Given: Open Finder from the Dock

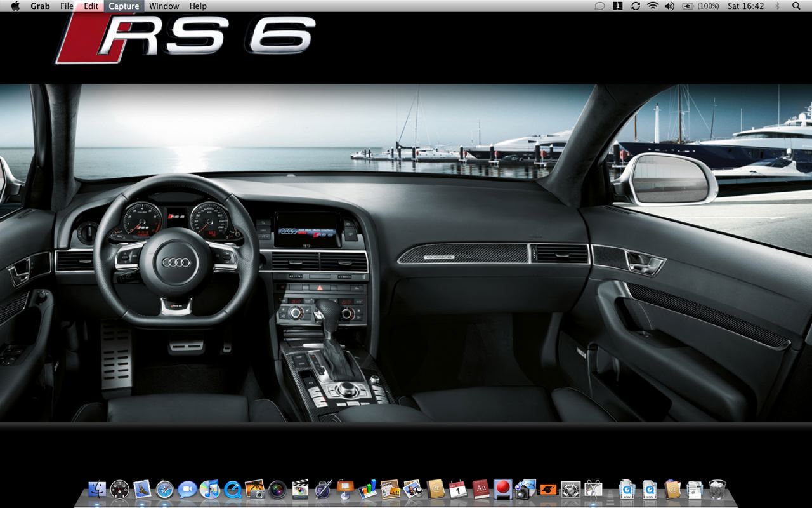Looking at the screenshot, I should click(x=97, y=489).
